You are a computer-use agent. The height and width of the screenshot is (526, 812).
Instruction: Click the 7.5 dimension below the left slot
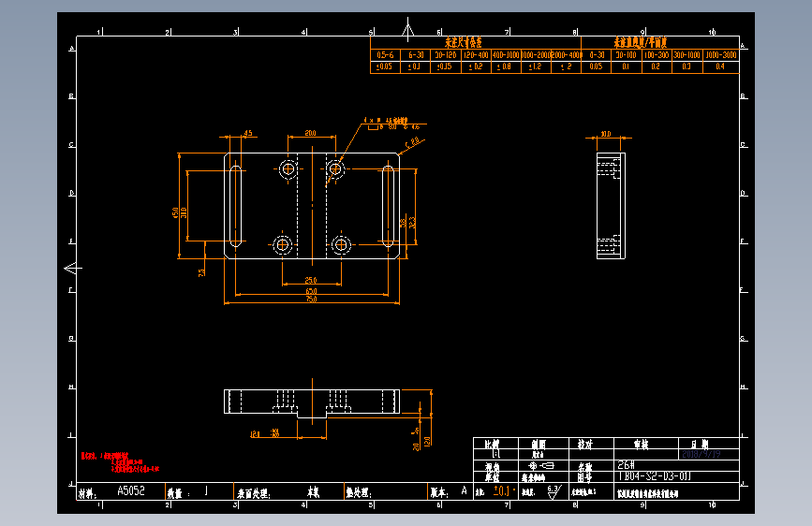click(x=202, y=272)
